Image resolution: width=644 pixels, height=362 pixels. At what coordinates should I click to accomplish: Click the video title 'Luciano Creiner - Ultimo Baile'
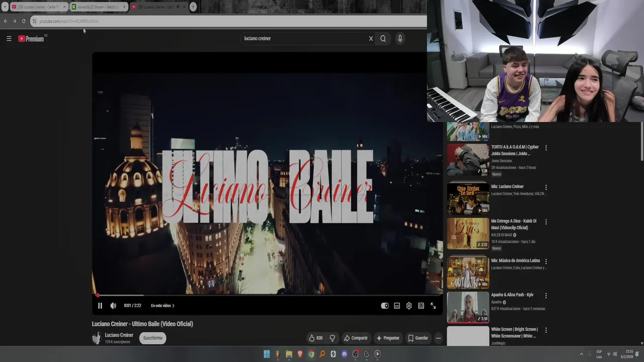coord(142,324)
